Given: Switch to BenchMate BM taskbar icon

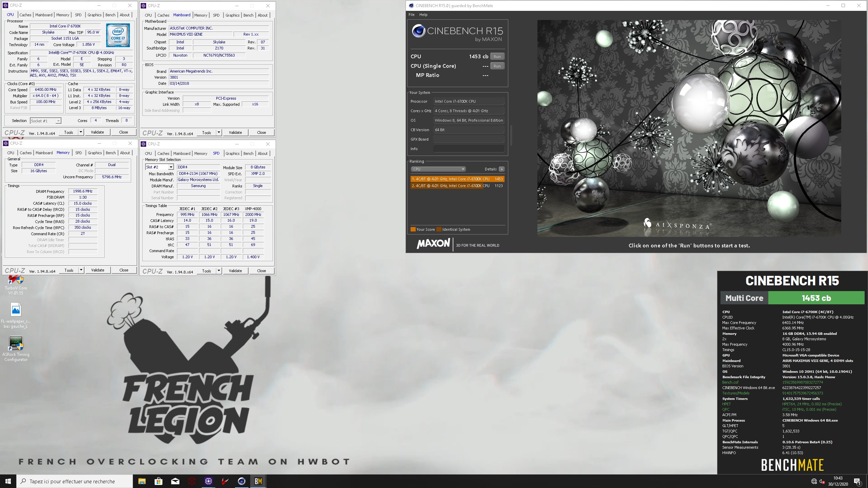Looking at the screenshot, I should [258, 481].
